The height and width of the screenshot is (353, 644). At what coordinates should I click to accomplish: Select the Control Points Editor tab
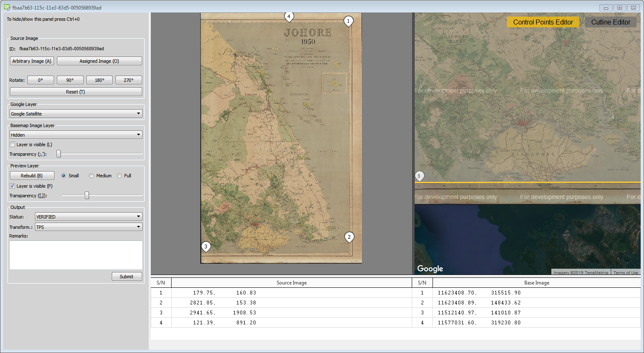[x=543, y=22]
